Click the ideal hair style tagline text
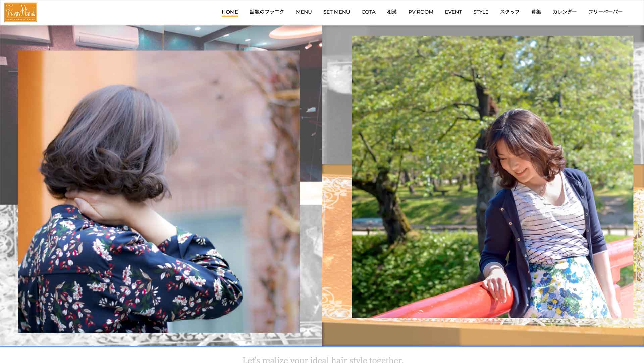 pyautogui.click(x=323, y=359)
